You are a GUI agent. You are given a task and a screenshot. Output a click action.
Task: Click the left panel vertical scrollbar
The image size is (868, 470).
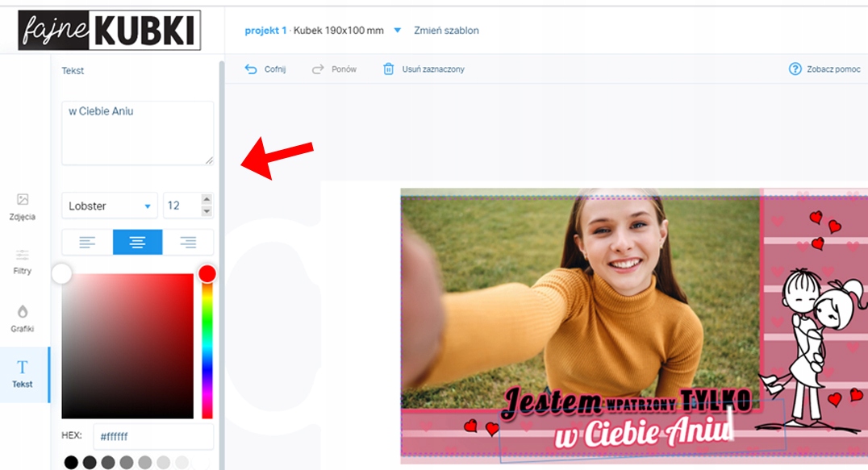(x=221, y=265)
